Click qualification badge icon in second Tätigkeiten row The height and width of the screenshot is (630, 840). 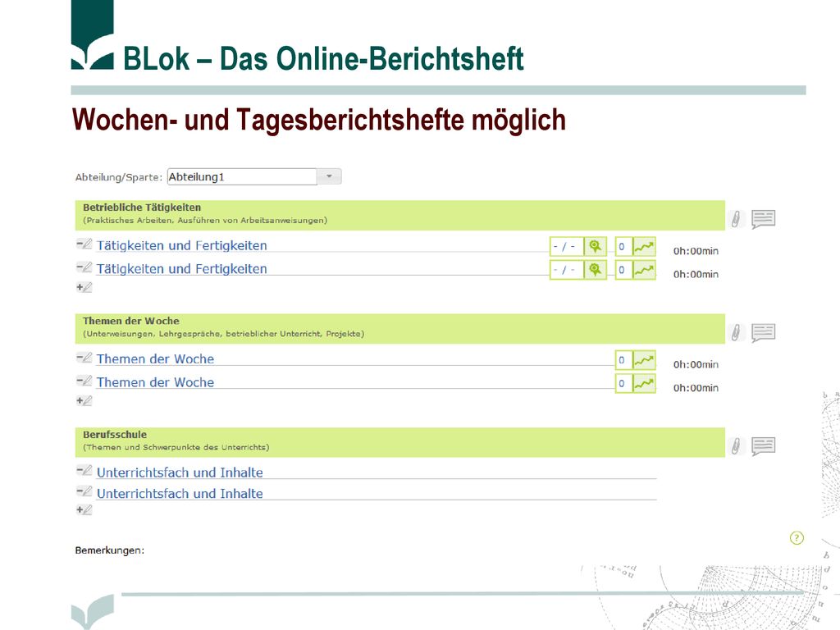point(596,270)
